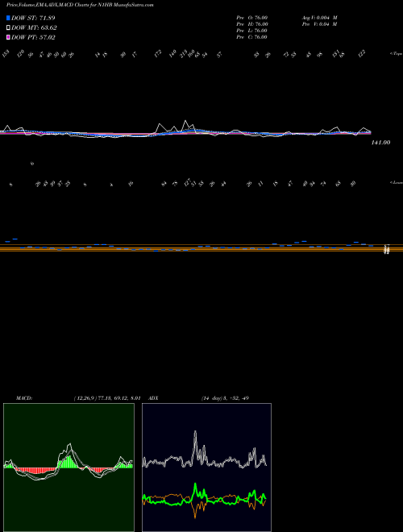Click the top-row label '172' above price chart
403x532 pixels.
click(158, 54)
